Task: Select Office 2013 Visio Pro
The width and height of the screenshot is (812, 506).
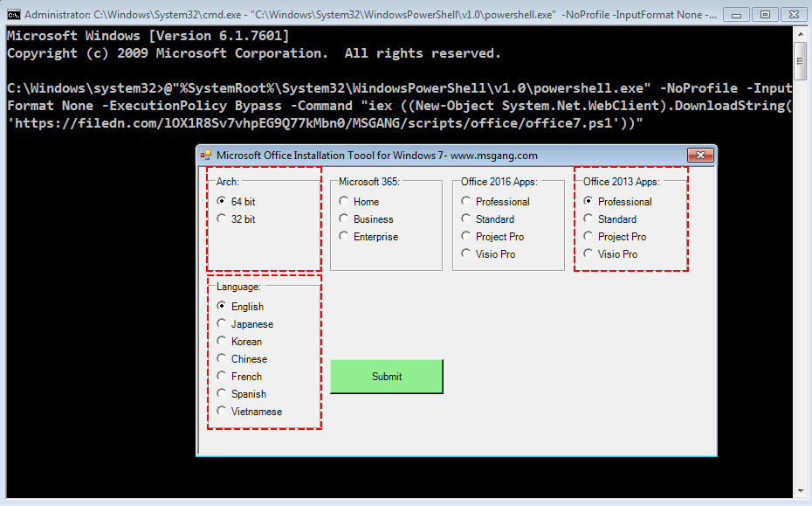Action: (x=610, y=254)
